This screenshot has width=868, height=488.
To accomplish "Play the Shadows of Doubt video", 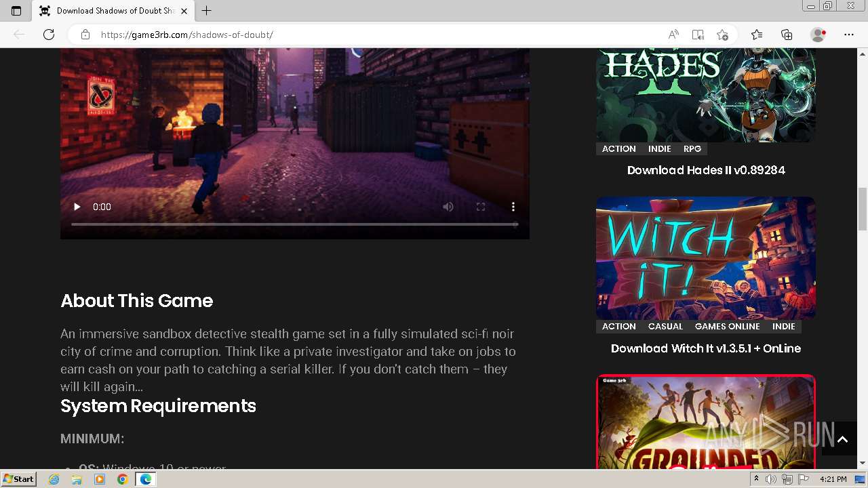I will pos(77,207).
